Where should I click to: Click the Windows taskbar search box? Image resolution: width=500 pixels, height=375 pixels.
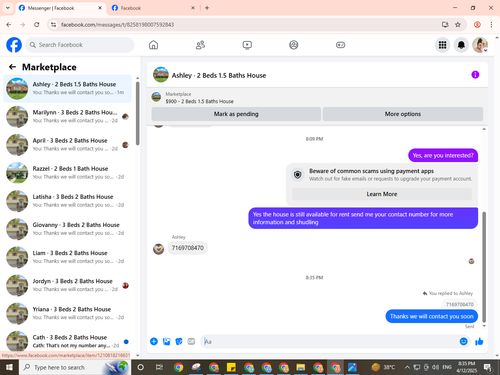75,367
